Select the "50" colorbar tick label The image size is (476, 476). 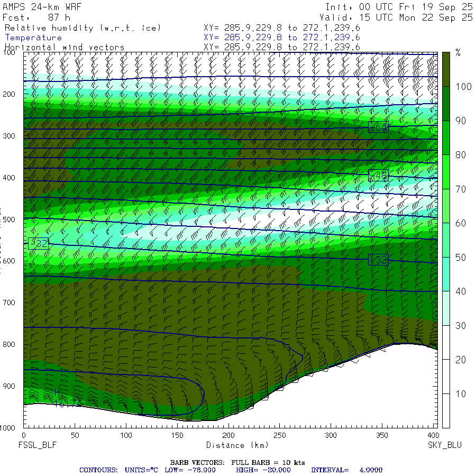click(x=461, y=258)
